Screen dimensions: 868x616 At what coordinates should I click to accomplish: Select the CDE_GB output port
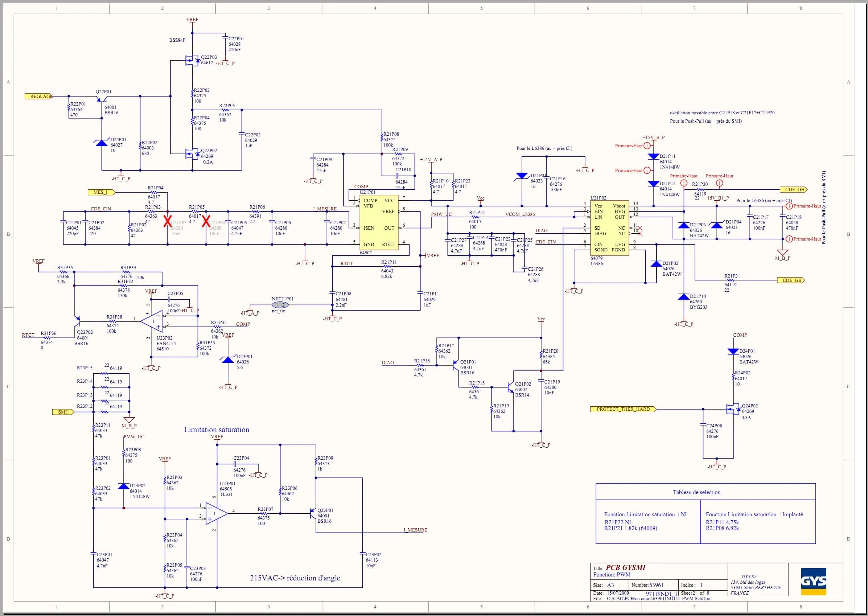click(x=791, y=280)
